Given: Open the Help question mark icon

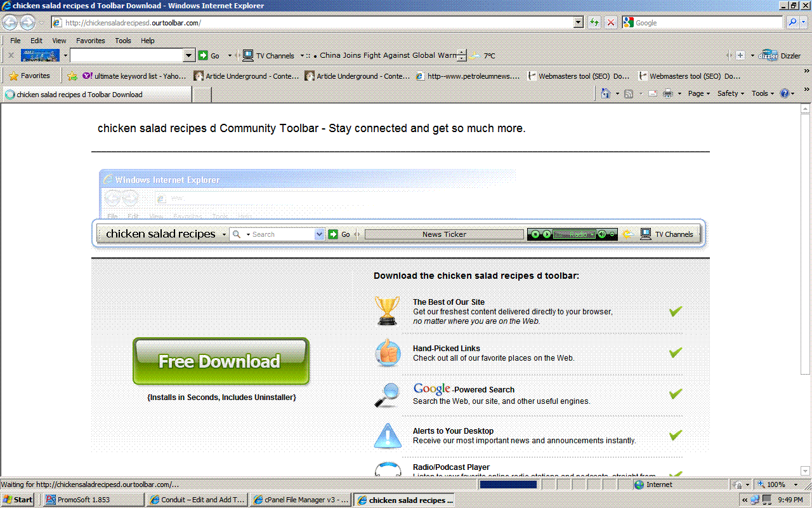Looking at the screenshot, I should click(785, 94).
